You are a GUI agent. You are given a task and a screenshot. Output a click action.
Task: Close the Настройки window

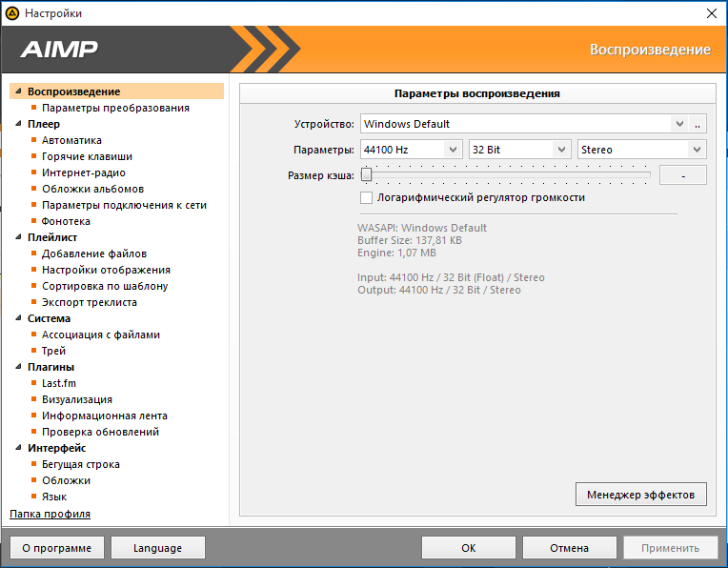711,13
